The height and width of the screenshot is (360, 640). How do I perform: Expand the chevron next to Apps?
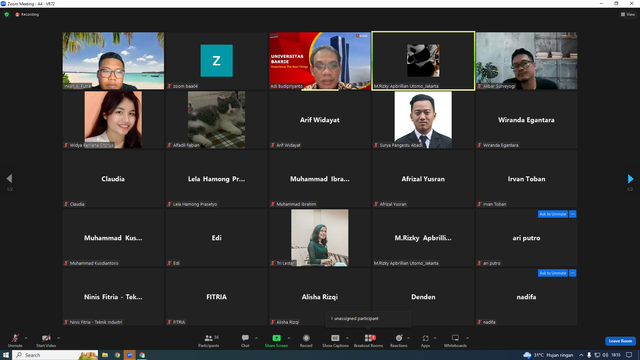click(435, 338)
